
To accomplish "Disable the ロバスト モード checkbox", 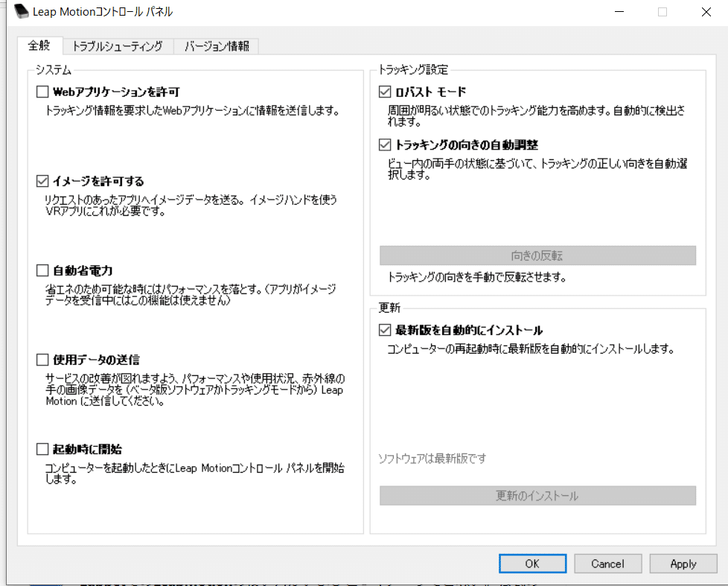I will click(x=385, y=92).
